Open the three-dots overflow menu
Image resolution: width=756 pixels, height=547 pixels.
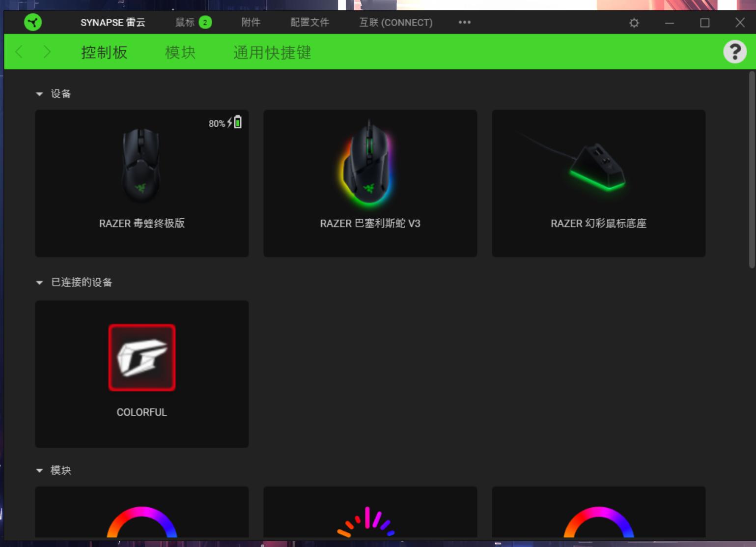tap(465, 22)
